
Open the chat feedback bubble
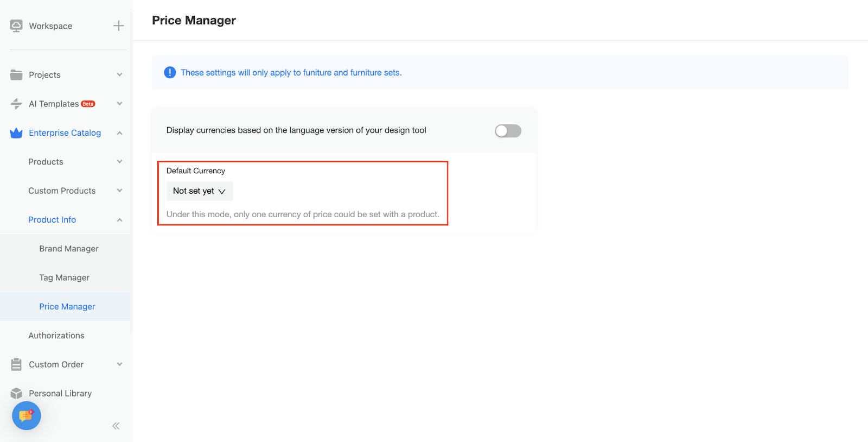click(26, 416)
